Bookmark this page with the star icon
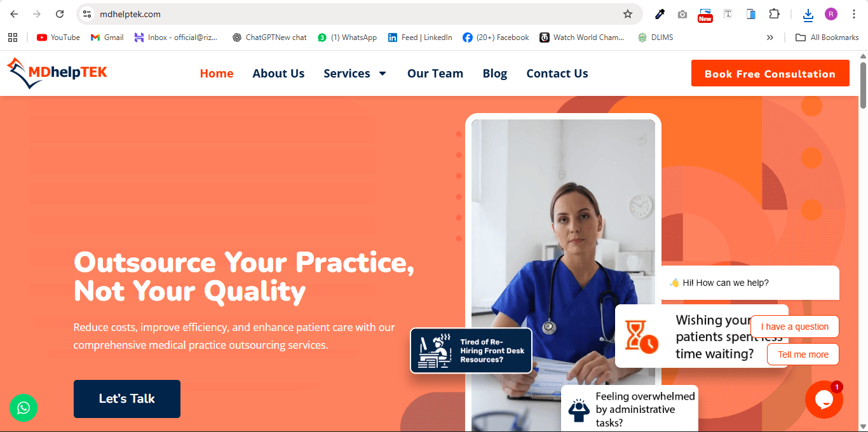 (628, 14)
